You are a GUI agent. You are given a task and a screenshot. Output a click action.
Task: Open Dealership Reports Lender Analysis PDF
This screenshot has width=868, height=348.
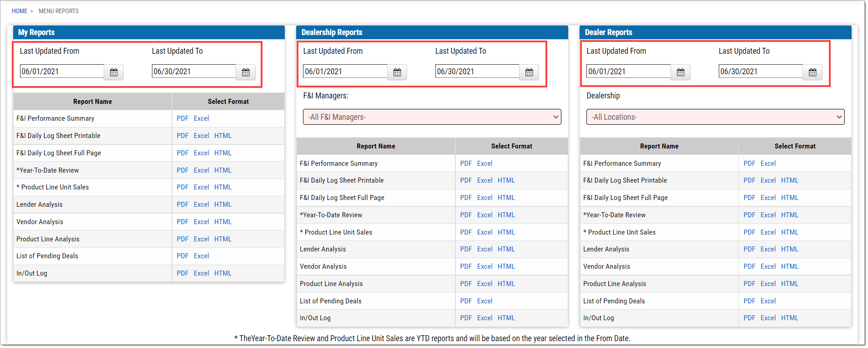pos(466,249)
